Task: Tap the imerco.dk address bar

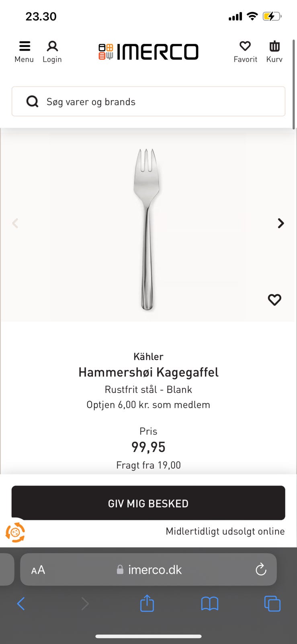Action: (x=150, y=570)
